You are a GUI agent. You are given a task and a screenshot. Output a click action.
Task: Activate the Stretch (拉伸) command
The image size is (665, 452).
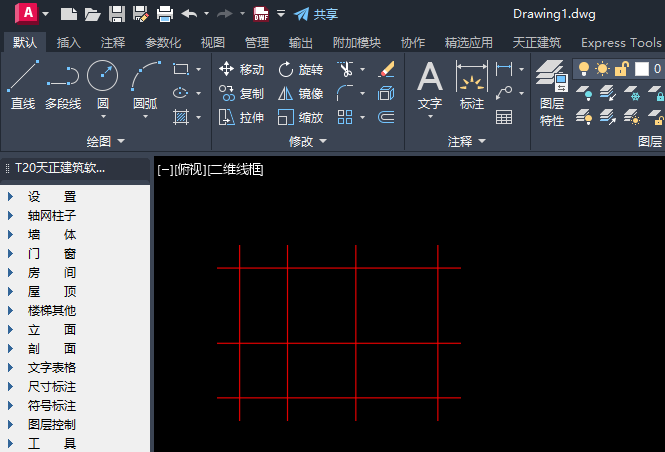click(242, 117)
